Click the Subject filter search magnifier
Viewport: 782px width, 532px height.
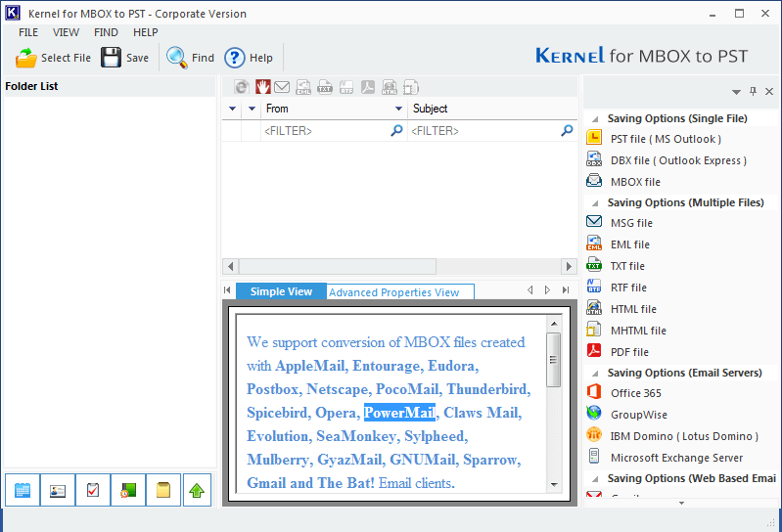(x=567, y=130)
